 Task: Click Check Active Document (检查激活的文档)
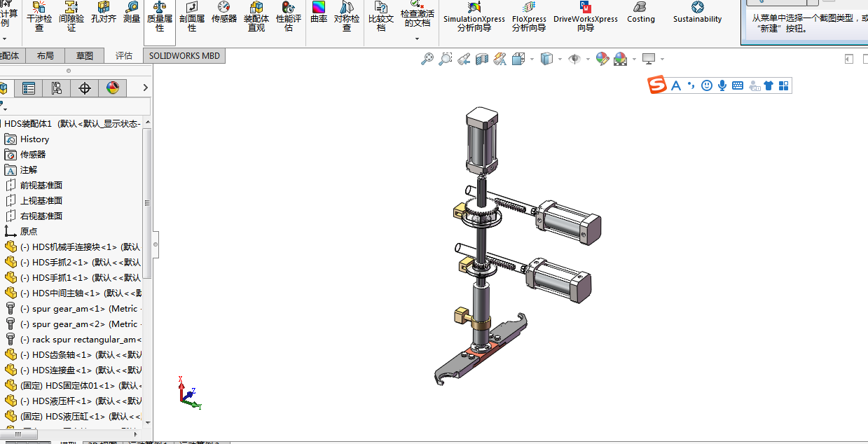tap(417, 15)
